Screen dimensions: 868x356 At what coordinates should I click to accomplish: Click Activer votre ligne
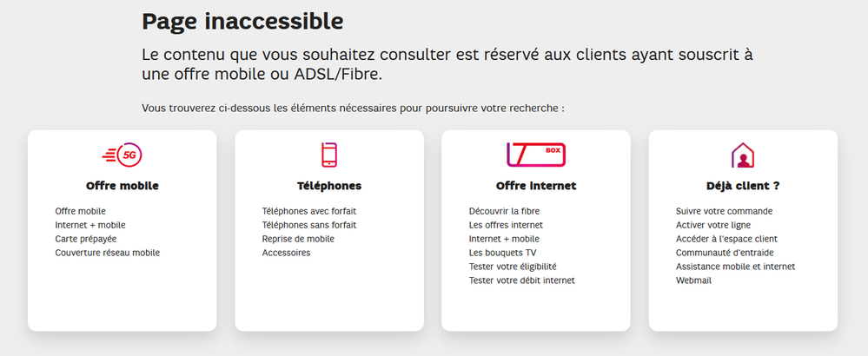pos(712,225)
